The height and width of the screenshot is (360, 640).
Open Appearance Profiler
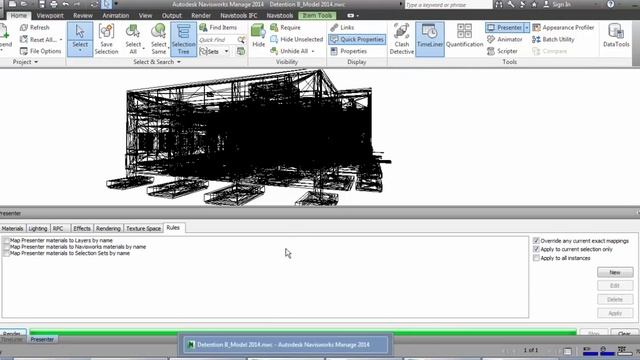pyautogui.click(x=564, y=27)
